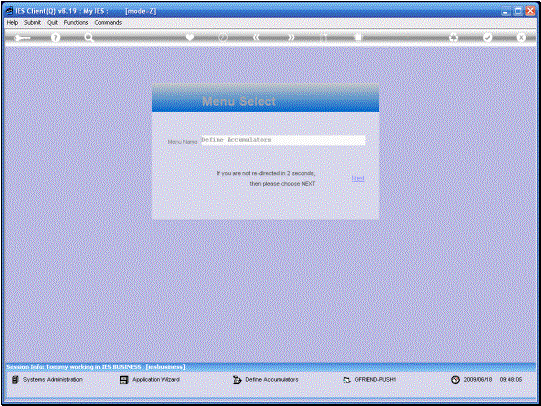The width and height of the screenshot is (541, 406).
Task: Click the clock icon beside the date
Action: point(455,379)
